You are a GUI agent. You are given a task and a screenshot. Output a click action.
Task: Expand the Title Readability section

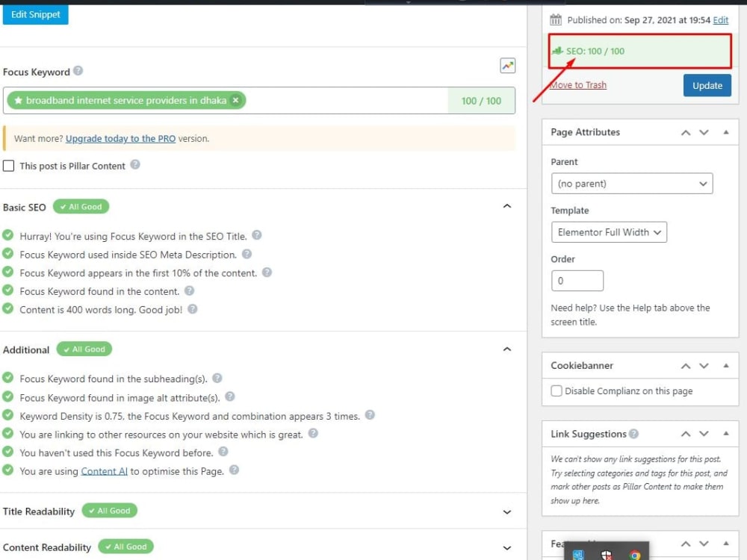click(x=507, y=512)
